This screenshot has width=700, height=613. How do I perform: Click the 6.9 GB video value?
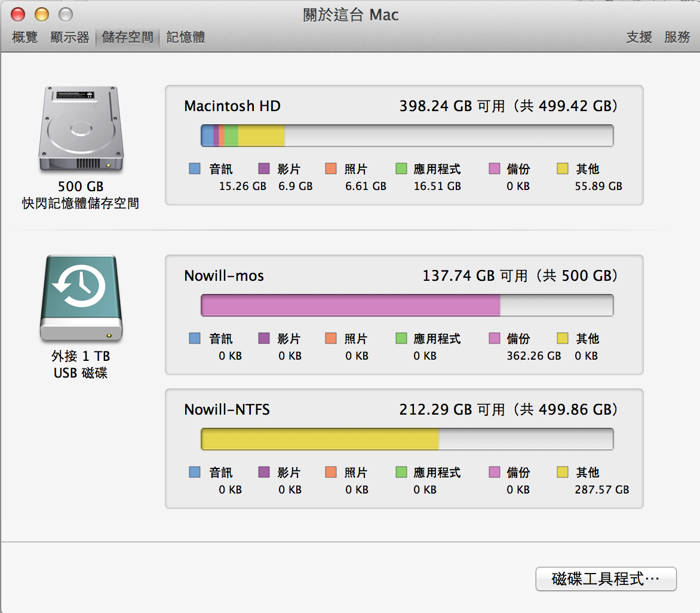point(295,186)
